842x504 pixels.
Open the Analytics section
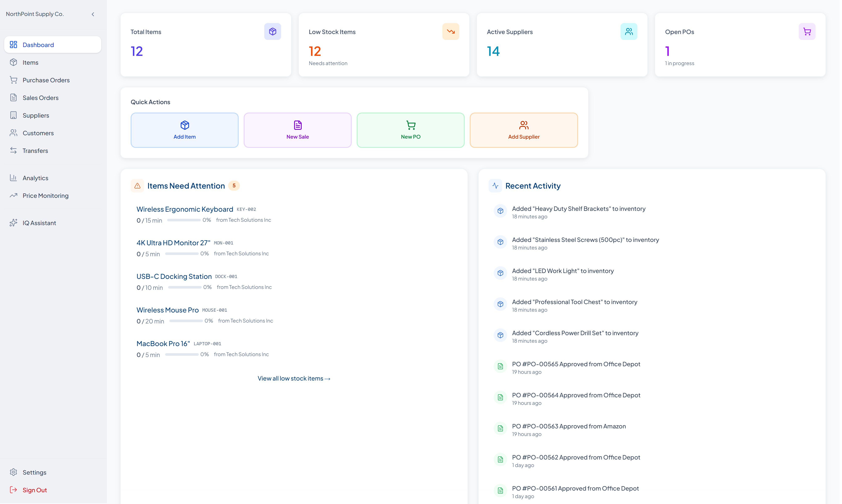35,178
